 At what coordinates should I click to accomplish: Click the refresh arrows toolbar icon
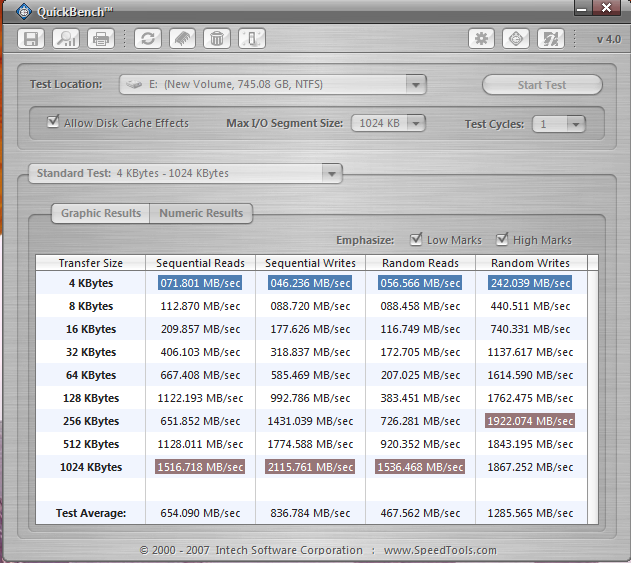(x=149, y=39)
